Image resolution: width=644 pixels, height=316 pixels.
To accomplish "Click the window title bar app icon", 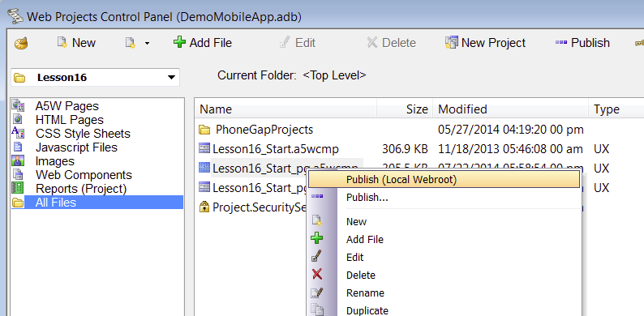I will [15, 16].
